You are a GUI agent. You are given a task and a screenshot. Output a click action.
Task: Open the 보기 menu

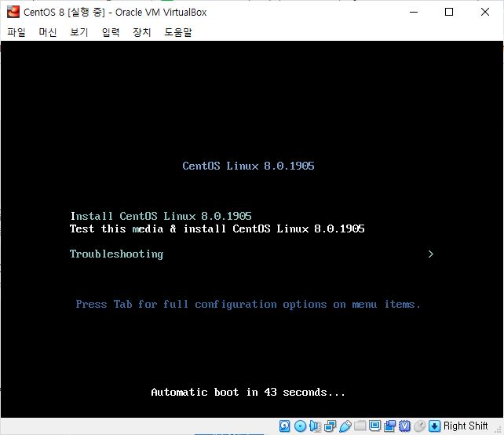(79, 32)
